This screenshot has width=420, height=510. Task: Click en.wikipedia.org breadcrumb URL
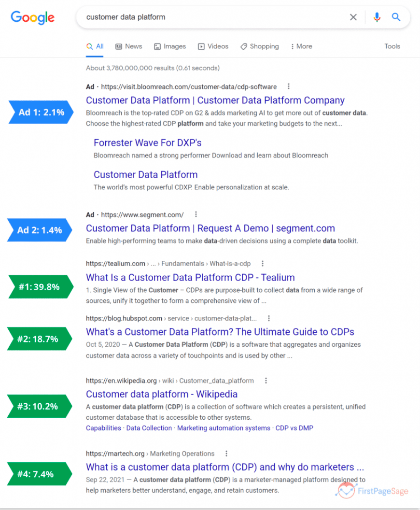(170, 381)
